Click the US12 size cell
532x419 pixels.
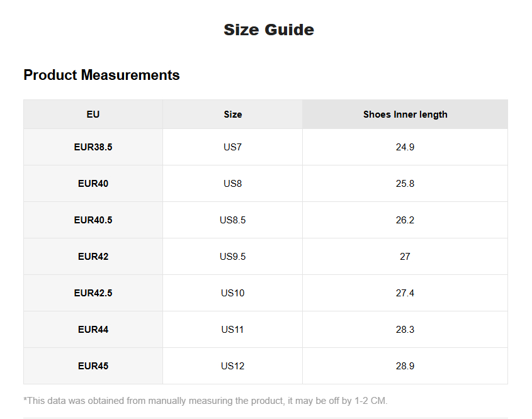232,366
